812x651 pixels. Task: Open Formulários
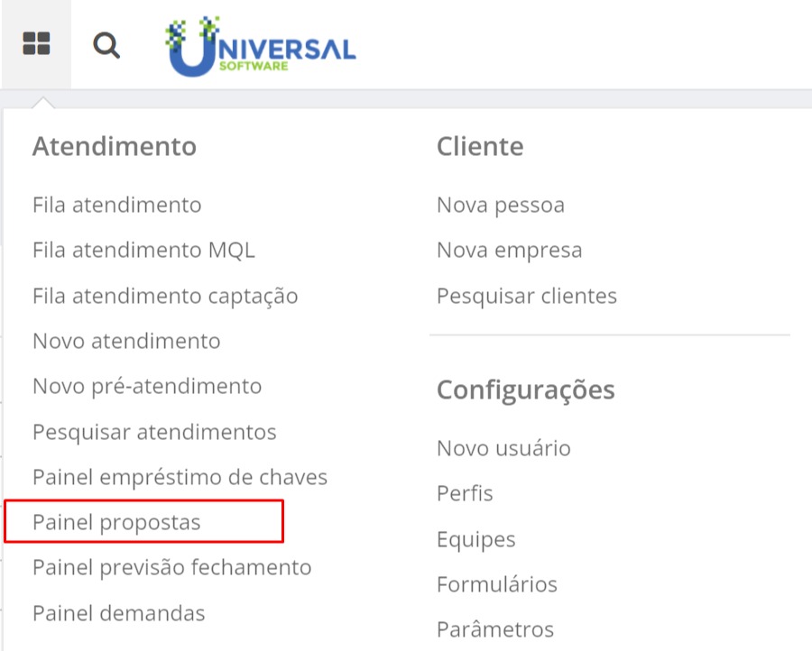(497, 584)
